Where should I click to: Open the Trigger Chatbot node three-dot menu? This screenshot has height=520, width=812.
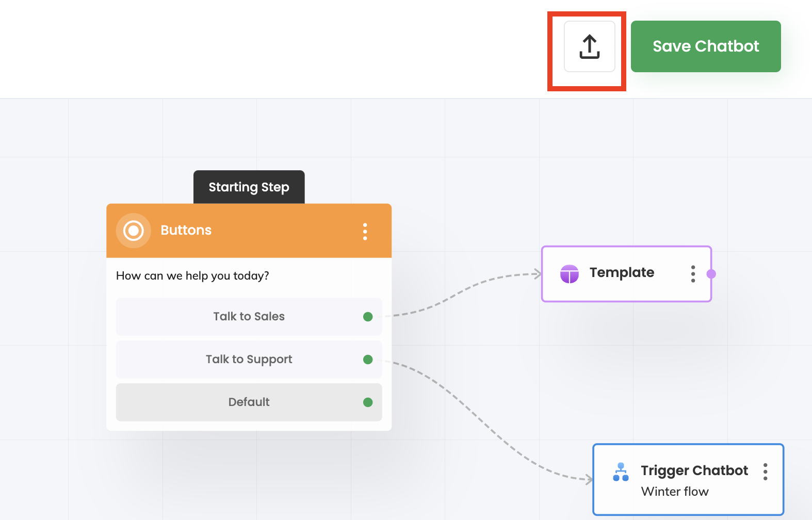point(765,472)
